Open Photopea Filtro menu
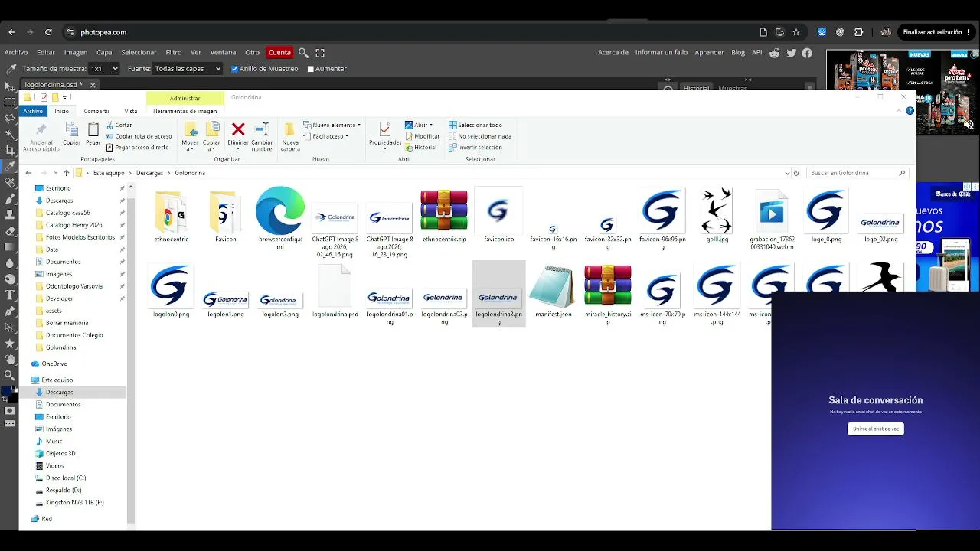Viewport: 980px width, 551px height. coord(174,53)
